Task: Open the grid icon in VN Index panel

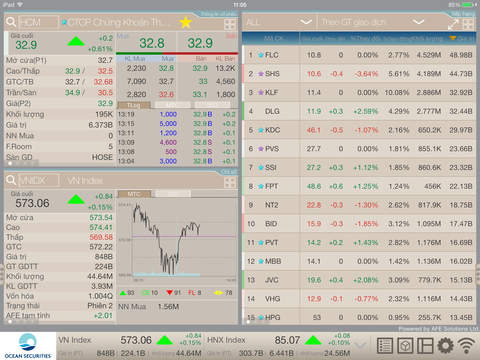Action: click(230, 182)
